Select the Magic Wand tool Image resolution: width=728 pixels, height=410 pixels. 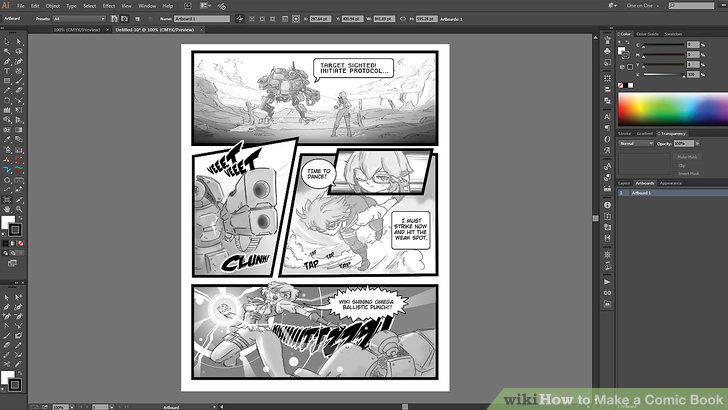point(7,51)
